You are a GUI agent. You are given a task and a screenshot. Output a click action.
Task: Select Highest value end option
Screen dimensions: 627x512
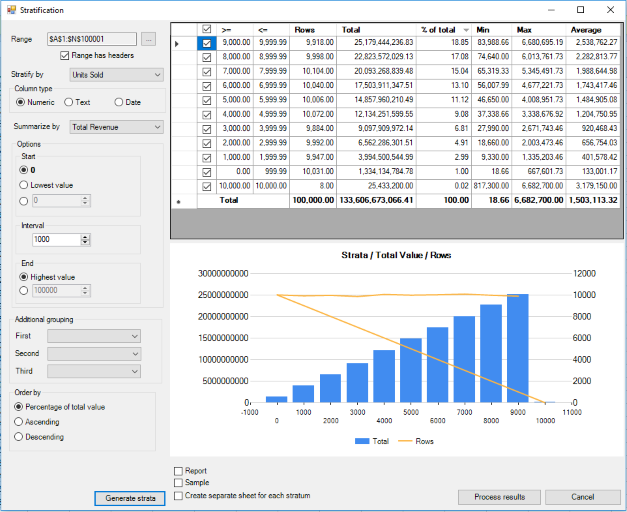(x=24, y=277)
